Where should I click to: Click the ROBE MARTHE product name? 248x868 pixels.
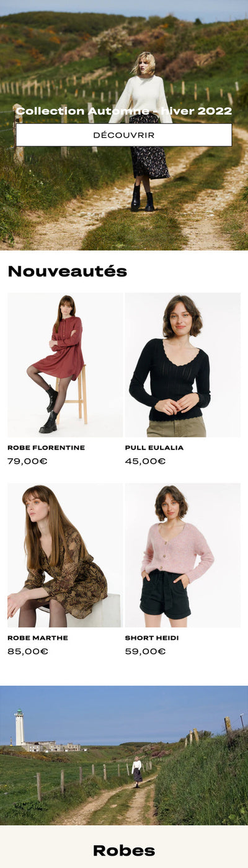(x=38, y=638)
